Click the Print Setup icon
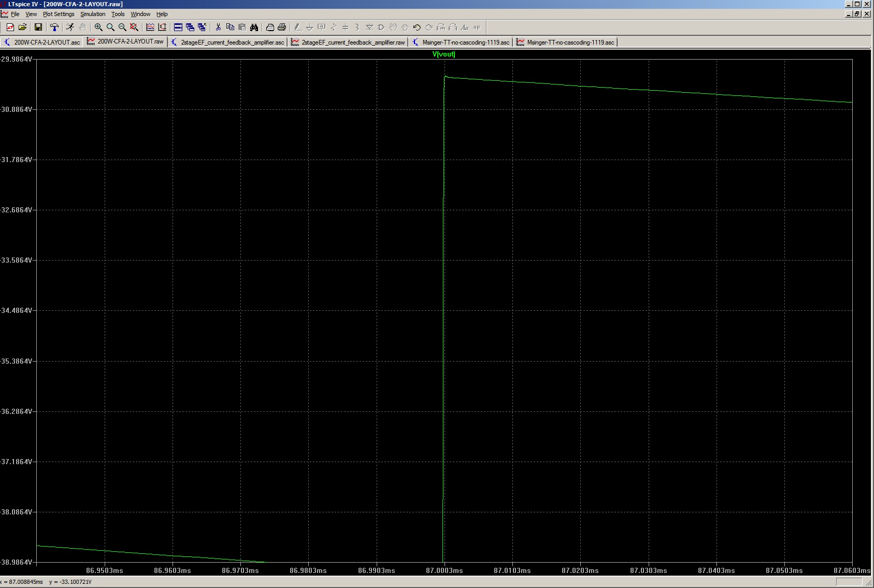 pos(270,27)
